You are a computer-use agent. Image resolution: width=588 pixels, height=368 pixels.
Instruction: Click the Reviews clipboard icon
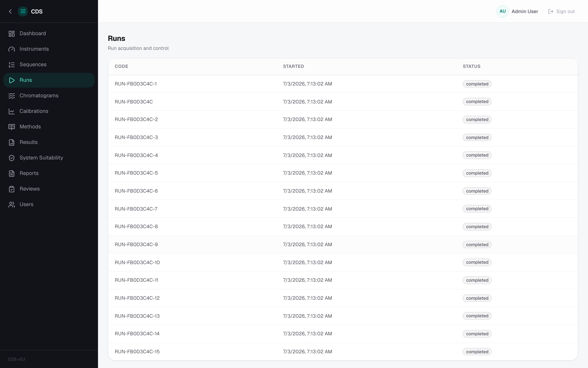point(12,189)
